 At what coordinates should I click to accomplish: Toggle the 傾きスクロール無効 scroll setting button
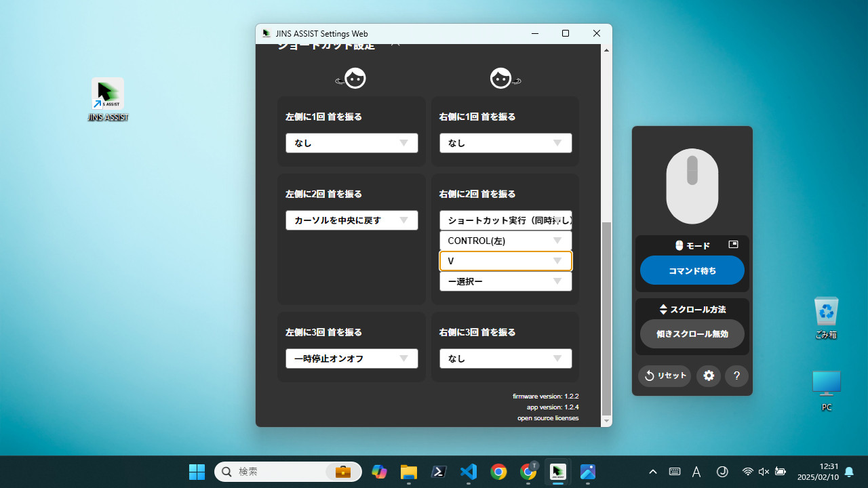692,333
